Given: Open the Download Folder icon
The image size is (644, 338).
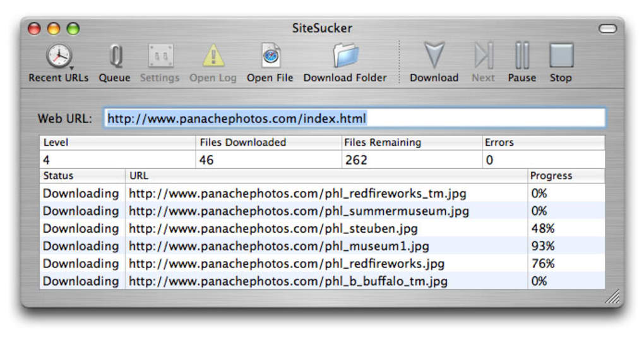Looking at the screenshot, I should [x=345, y=55].
